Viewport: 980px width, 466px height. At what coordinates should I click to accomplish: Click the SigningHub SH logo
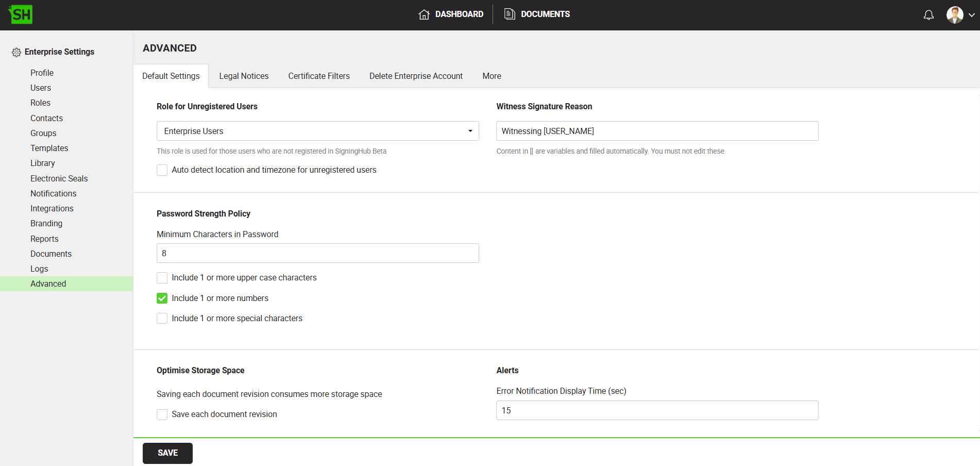click(x=21, y=14)
